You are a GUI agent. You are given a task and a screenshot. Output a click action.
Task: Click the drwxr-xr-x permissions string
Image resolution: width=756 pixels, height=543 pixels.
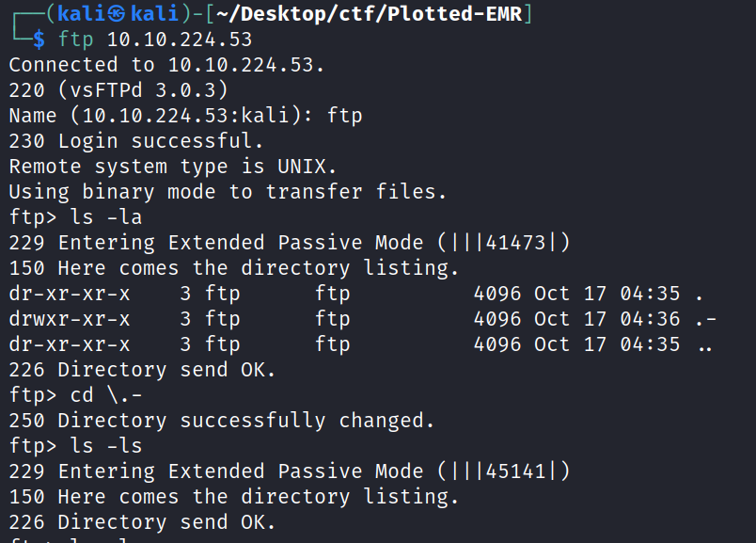[x=70, y=319]
